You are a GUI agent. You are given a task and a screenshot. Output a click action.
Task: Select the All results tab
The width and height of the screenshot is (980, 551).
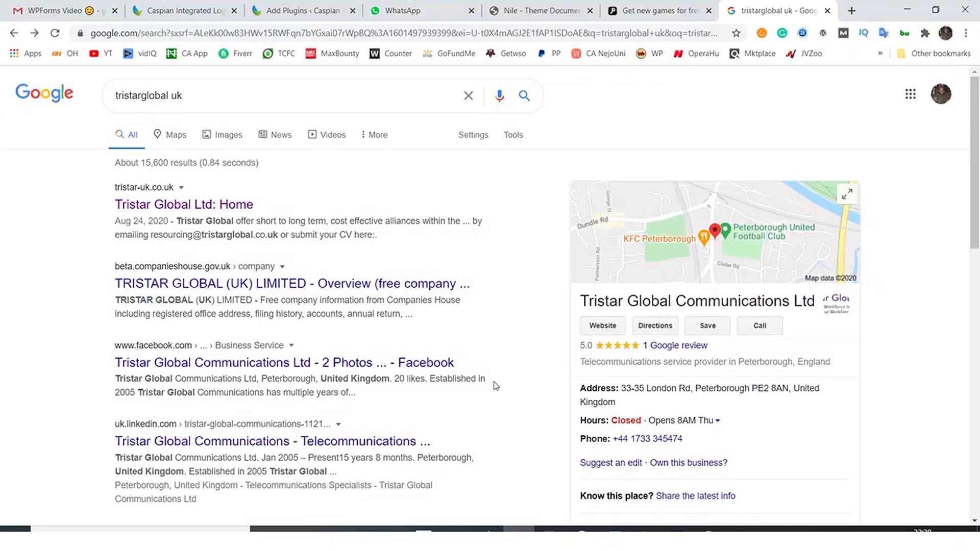[x=127, y=135]
